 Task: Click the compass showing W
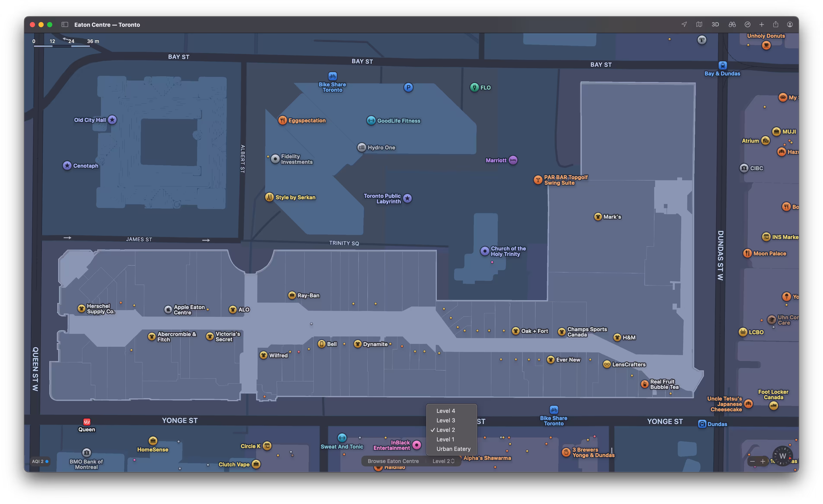pos(783,456)
